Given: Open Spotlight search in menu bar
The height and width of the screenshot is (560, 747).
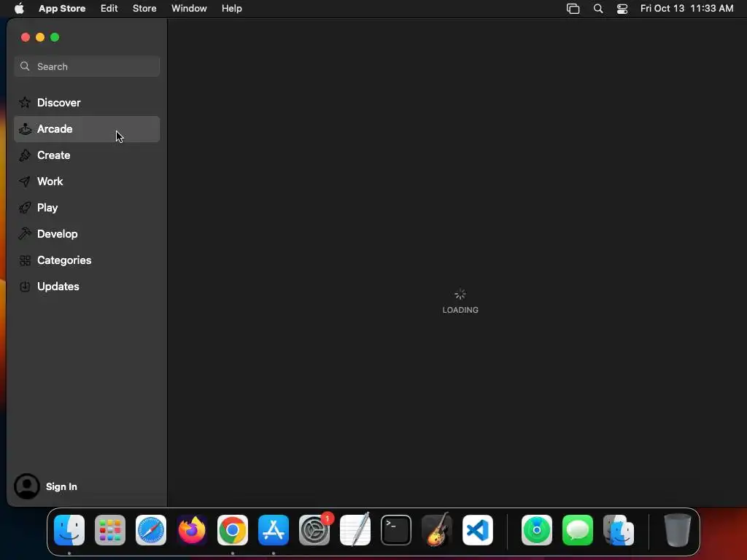Looking at the screenshot, I should (598, 9).
